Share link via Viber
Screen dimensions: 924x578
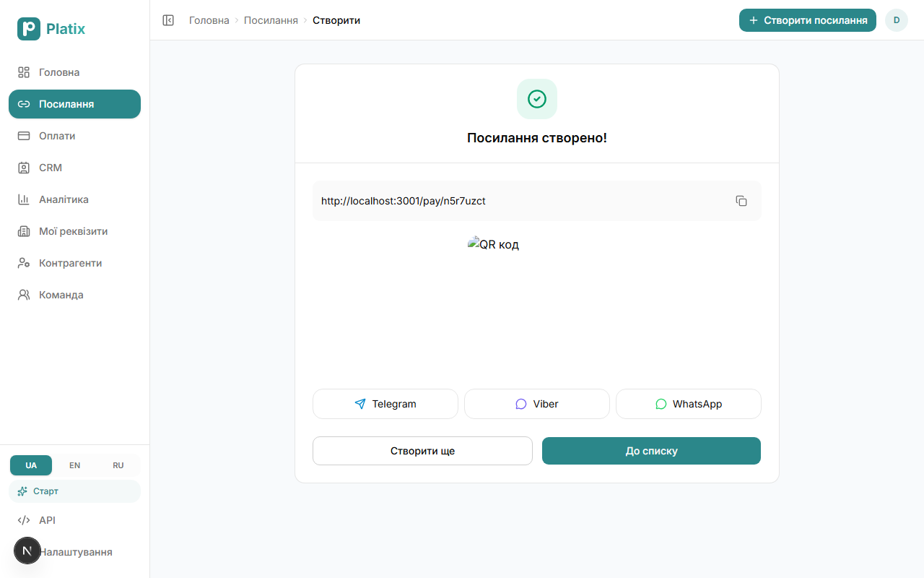[x=537, y=404]
